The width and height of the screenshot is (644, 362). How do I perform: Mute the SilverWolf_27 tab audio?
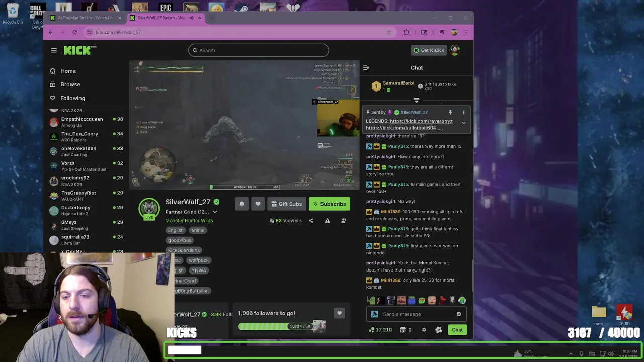[x=191, y=18]
